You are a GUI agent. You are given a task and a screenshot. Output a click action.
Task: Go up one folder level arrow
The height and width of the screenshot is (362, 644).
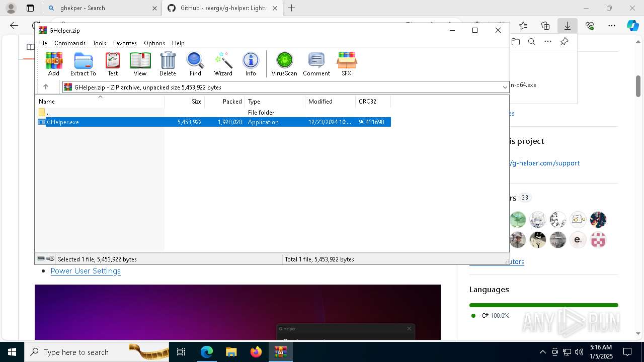pyautogui.click(x=46, y=87)
